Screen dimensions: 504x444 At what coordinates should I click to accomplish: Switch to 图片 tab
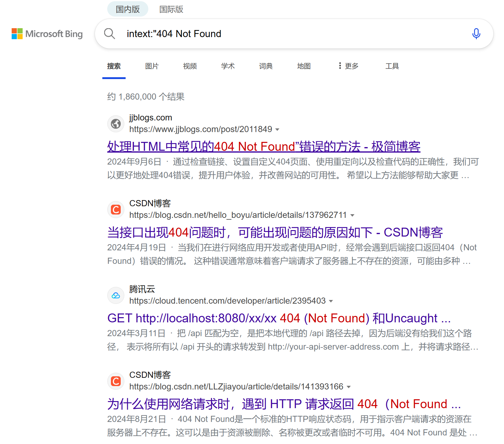tap(152, 66)
